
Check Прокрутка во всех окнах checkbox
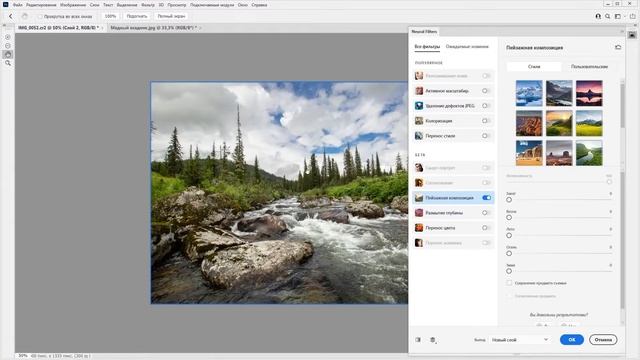(40, 17)
